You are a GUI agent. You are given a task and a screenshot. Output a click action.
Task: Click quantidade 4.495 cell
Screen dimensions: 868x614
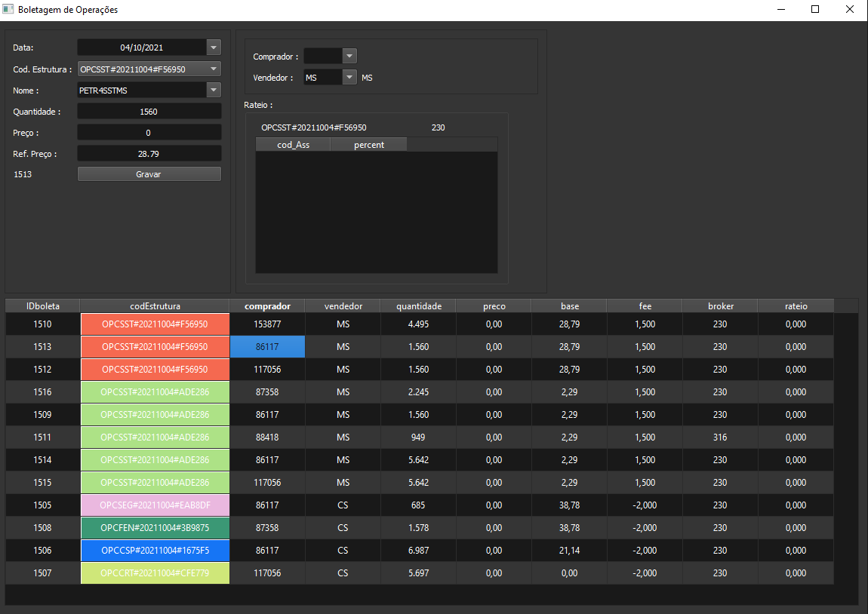pyautogui.click(x=418, y=324)
